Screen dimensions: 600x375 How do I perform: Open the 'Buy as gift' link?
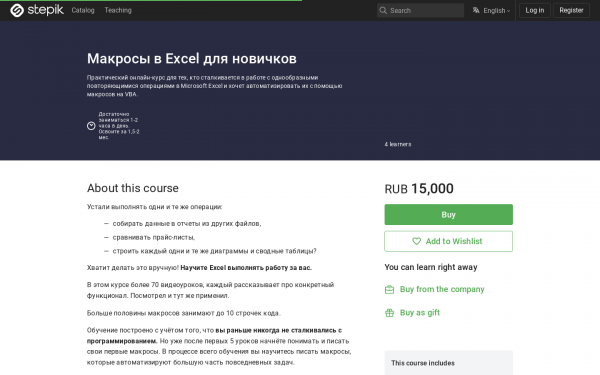420,313
